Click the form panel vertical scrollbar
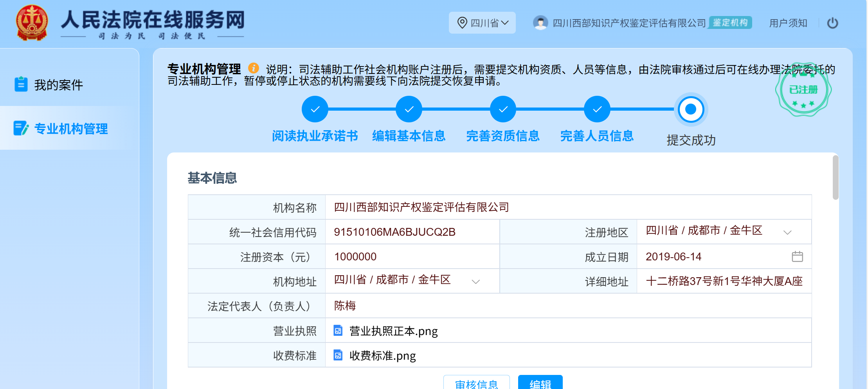 click(x=835, y=177)
